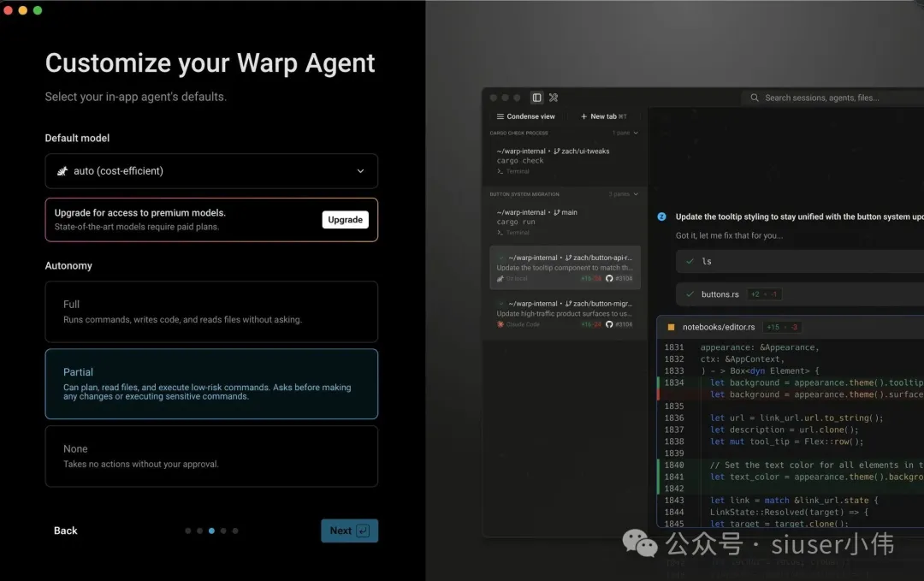Click the Upgrade button

(345, 220)
